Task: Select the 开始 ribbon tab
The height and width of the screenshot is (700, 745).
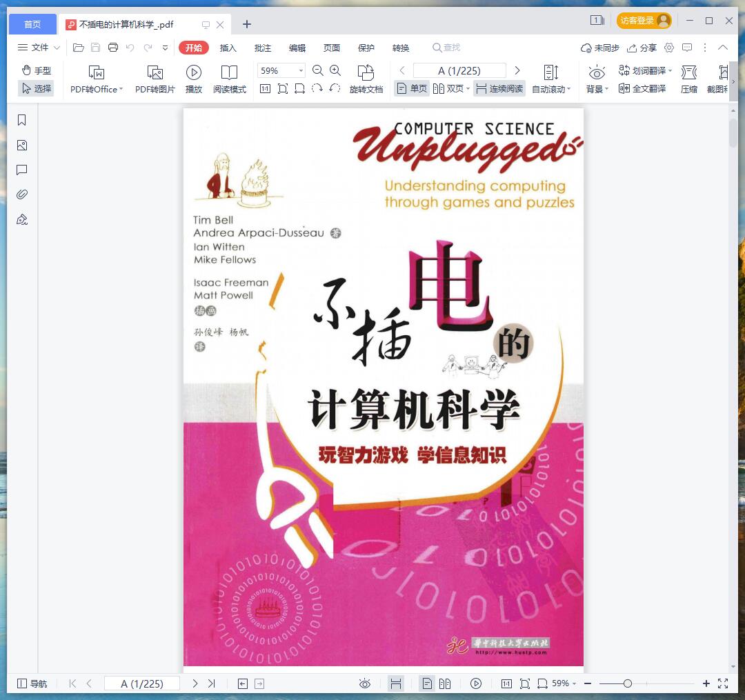Action: pyautogui.click(x=194, y=48)
